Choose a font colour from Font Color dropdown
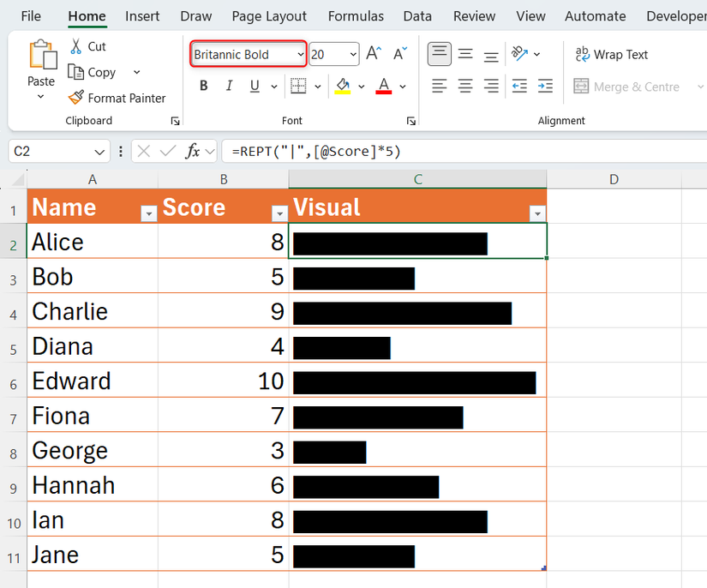Viewport: 707px width, 588px height. [402, 86]
